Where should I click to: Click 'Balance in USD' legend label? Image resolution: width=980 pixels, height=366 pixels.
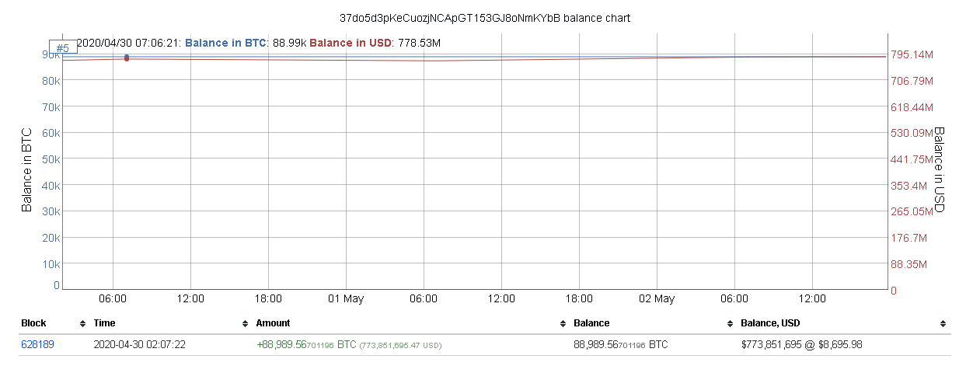350,43
